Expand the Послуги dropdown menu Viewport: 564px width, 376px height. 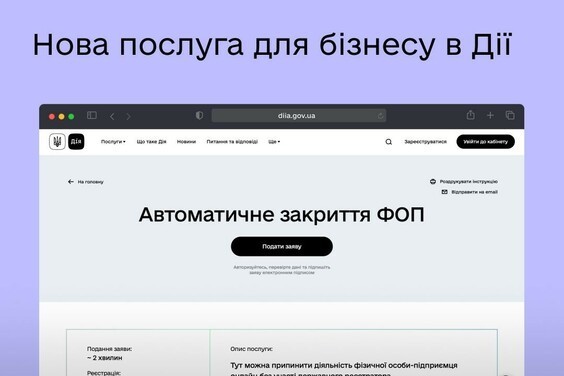(113, 142)
